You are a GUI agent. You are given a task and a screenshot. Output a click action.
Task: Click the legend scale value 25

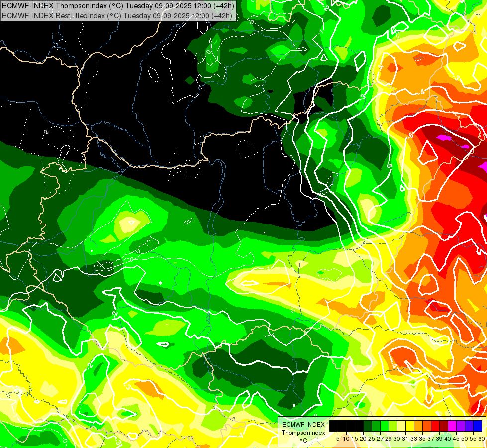(372, 439)
